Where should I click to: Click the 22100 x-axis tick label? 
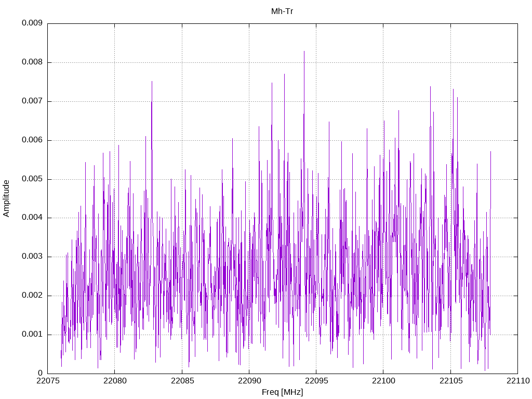pyautogui.click(x=383, y=381)
